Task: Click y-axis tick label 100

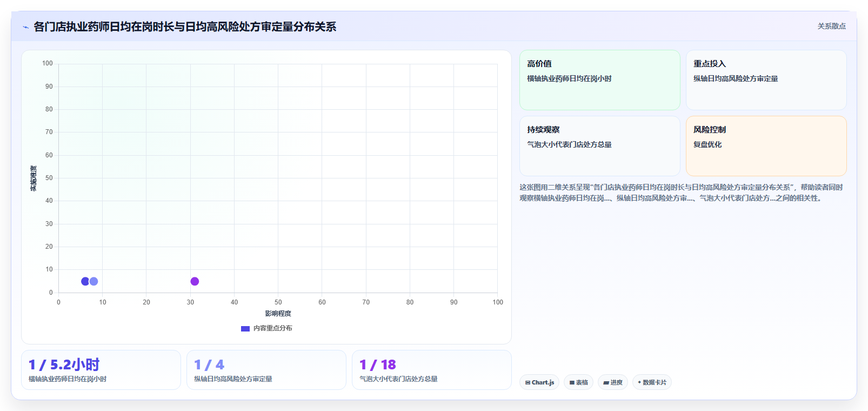Action: pyautogui.click(x=48, y=63)
